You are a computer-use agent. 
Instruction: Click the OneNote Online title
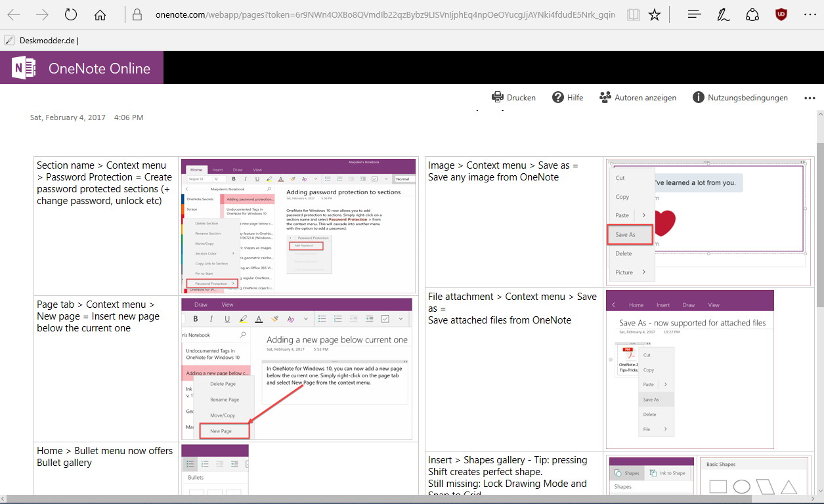[99, 68]
